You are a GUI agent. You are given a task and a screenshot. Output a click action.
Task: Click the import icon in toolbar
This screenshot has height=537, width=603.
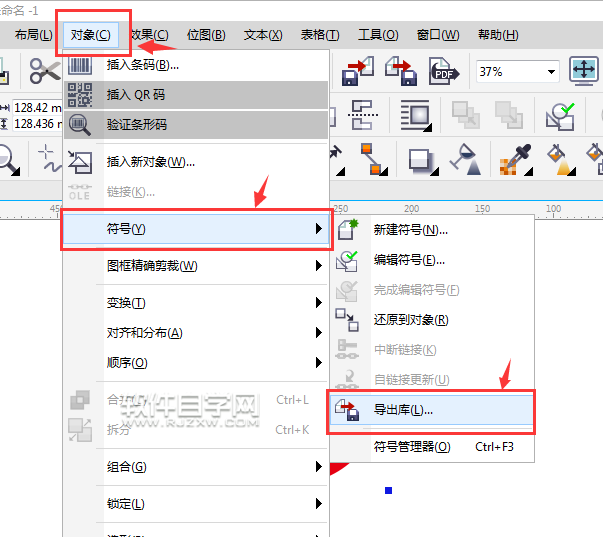358,71
